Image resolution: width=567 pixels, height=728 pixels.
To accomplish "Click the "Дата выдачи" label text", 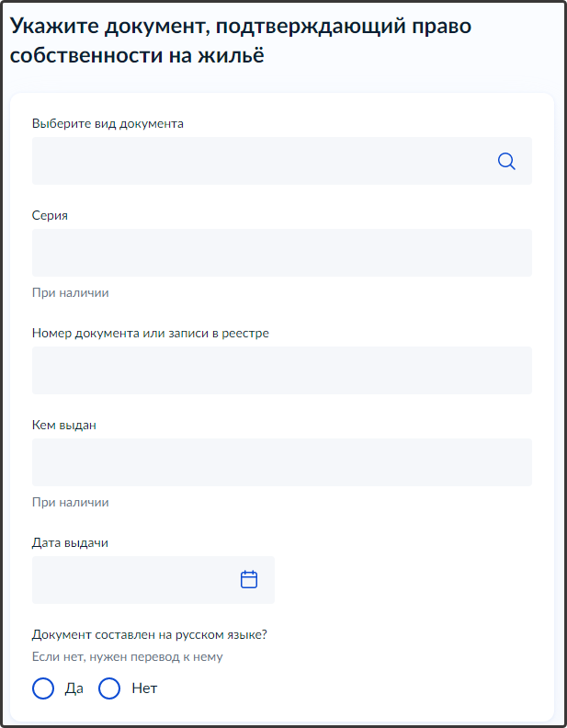I will pos(70,542).
